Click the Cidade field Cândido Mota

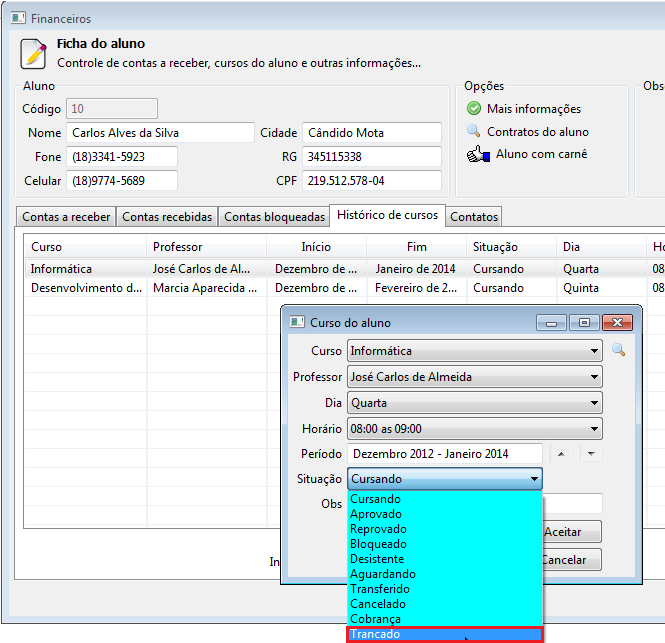tap(372, 133)
